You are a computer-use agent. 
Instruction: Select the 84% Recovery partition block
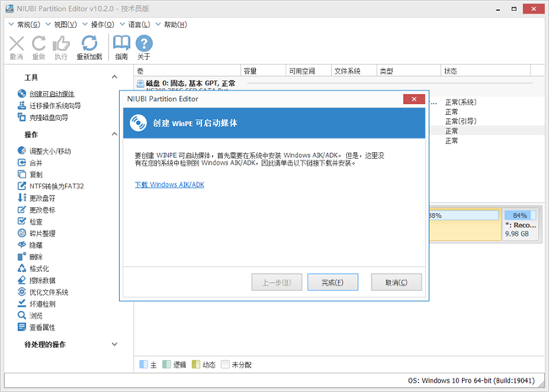[521, 225]
